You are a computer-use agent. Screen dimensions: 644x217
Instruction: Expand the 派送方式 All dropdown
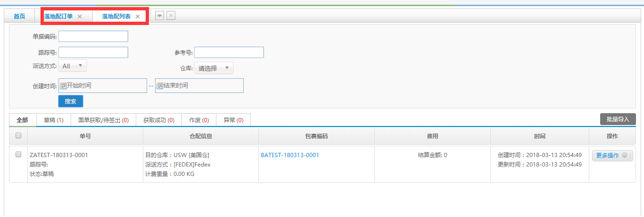73,66
